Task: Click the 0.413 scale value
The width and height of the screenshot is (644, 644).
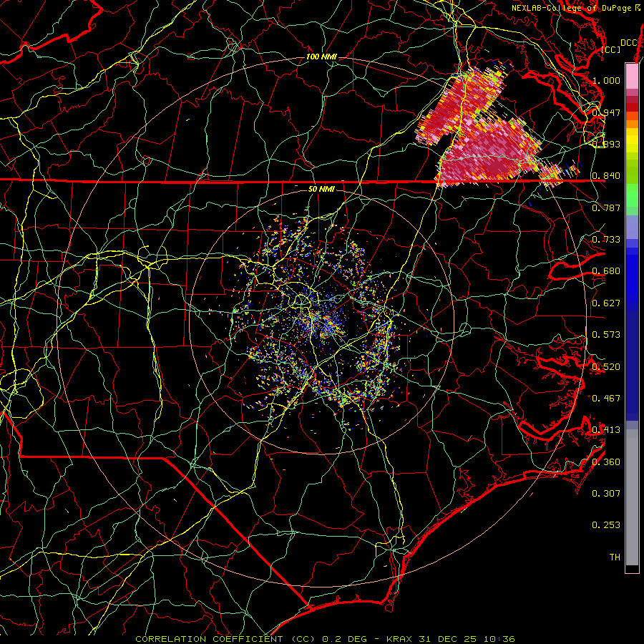Action: pyautogui.click(x=606, y=430)
